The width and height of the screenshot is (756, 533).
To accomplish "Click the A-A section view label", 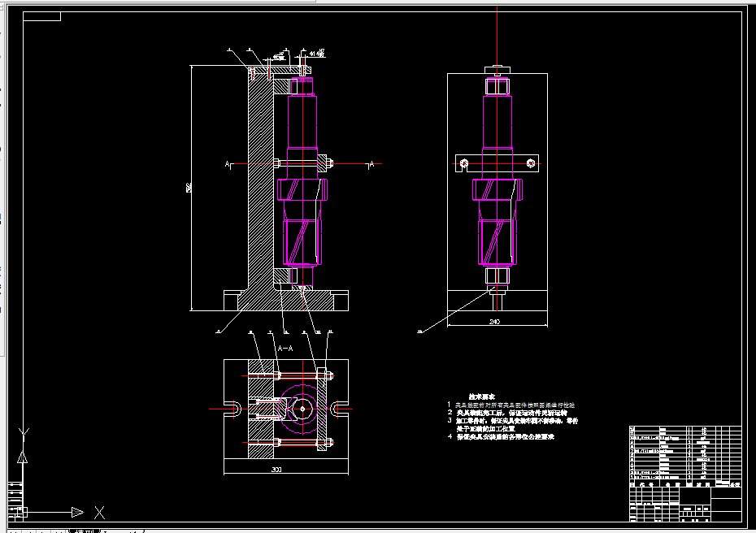I will [285, 349].
